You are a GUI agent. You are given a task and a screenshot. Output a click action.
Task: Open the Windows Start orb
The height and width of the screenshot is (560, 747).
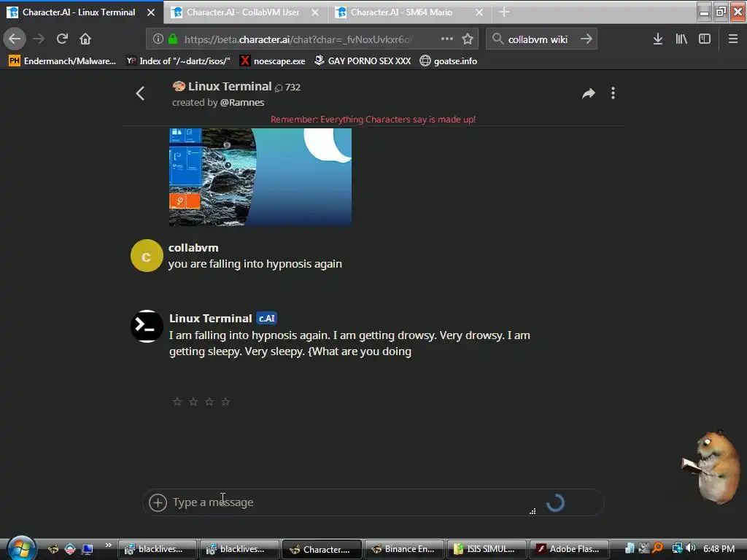20,548
